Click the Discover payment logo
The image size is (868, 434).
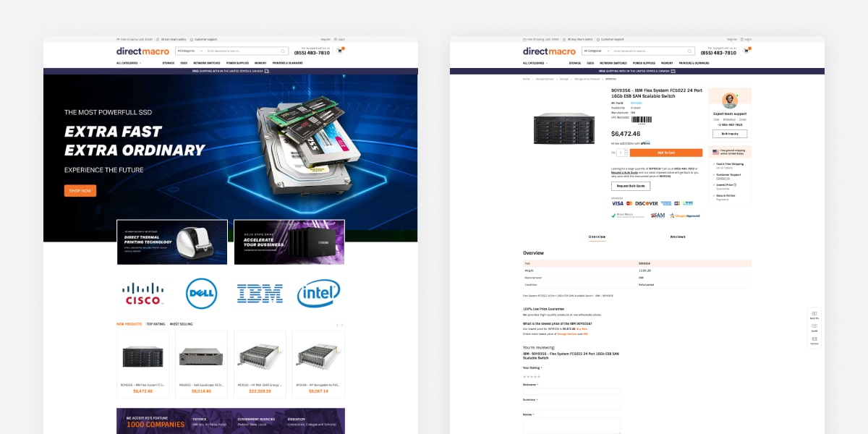(647, 203)
